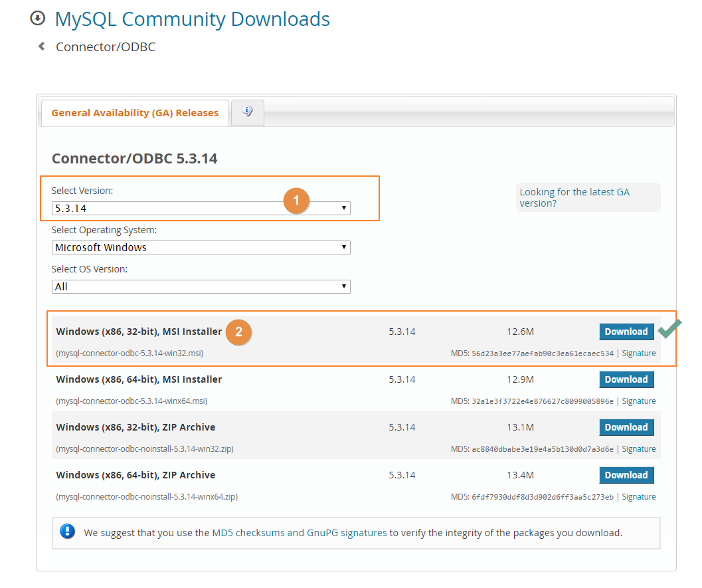Viewport: 702px width, 588px height.
Task: Click the Windows (x86, 64-bit), ZIP Archive title
Action: pos(135,476)
